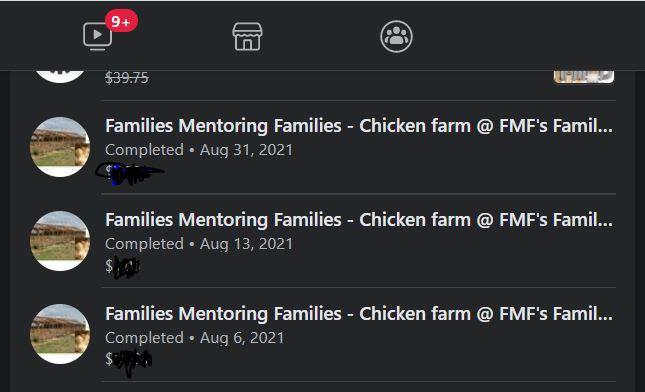Open the Marketplace storefront icon
This screenshot has height=392, width=645.
point(247,37)
